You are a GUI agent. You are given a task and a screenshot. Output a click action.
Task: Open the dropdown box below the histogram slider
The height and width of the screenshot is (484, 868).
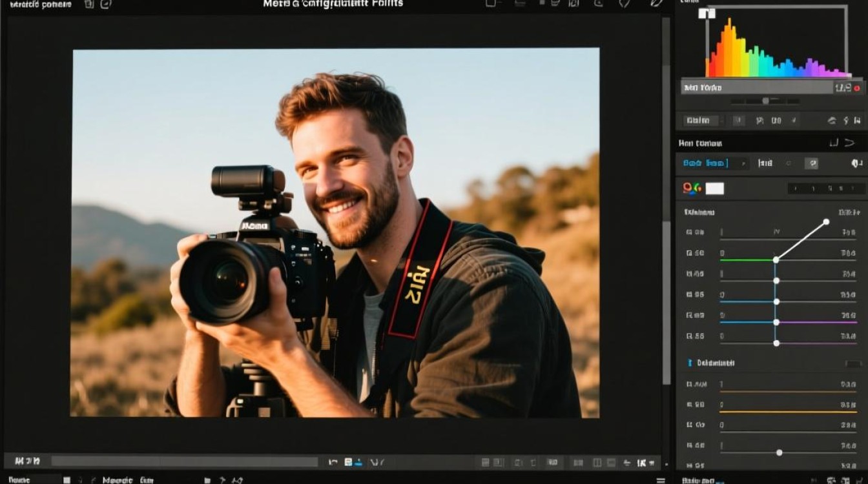pos(700,120)
